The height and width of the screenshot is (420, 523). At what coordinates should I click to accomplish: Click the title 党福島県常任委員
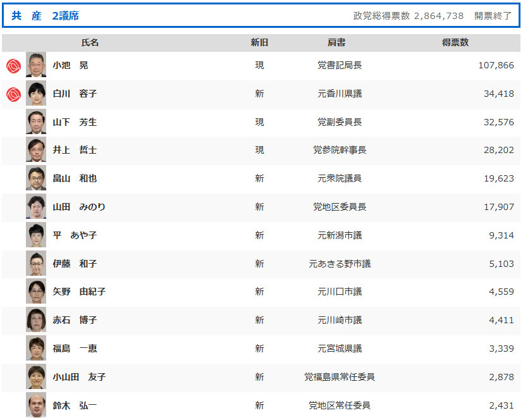340,376
